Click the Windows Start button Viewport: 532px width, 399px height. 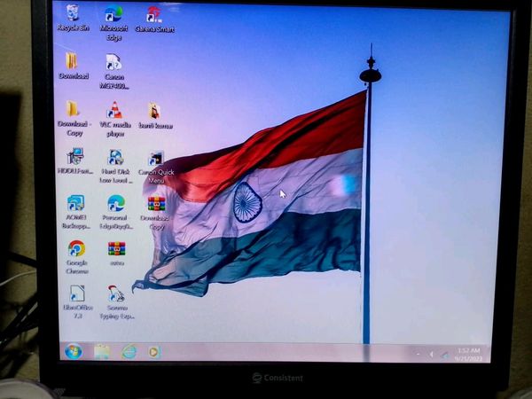pos(73,352)
